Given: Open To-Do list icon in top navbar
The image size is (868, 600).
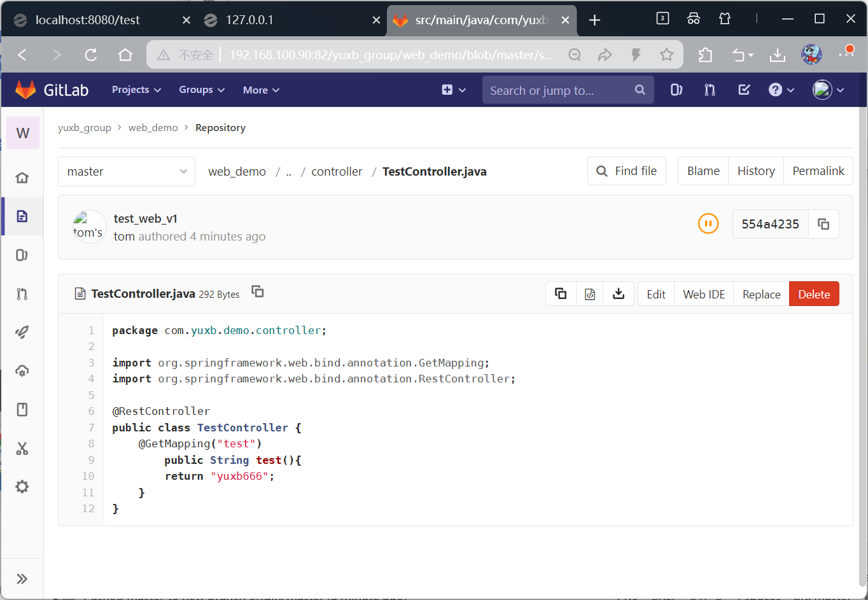Looking at the screenshot, I should pyautogui.click(x=744, y=90).
